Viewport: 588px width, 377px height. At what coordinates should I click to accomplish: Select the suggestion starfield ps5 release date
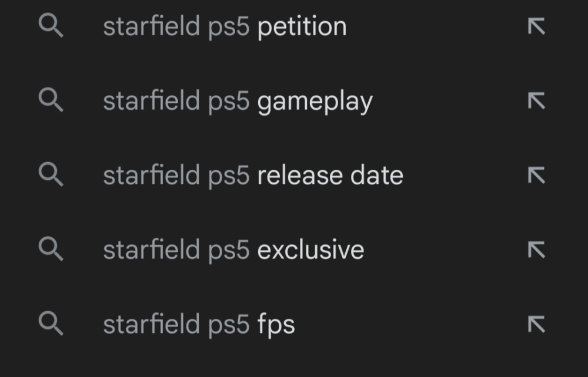point(253,174)
